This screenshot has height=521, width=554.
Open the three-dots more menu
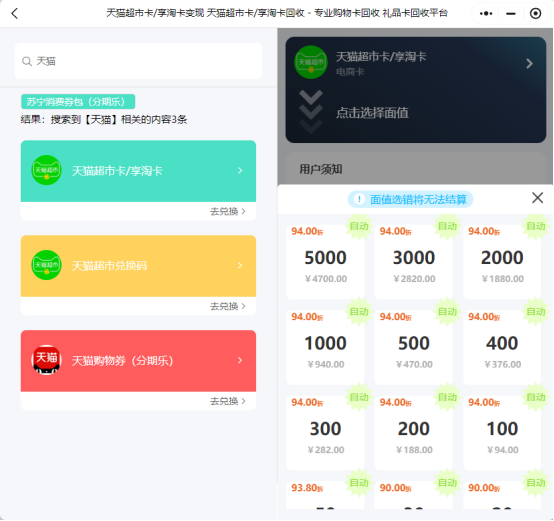(486, 13)
